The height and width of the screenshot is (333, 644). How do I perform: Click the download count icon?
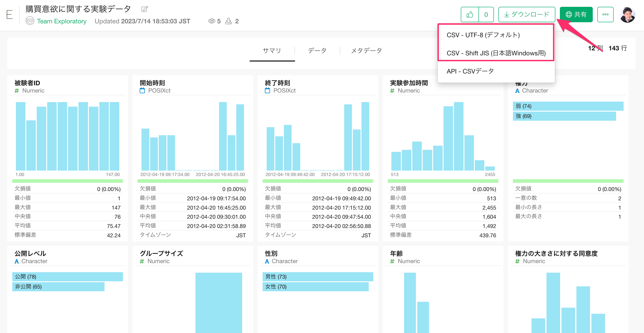(x=228, y=21)
